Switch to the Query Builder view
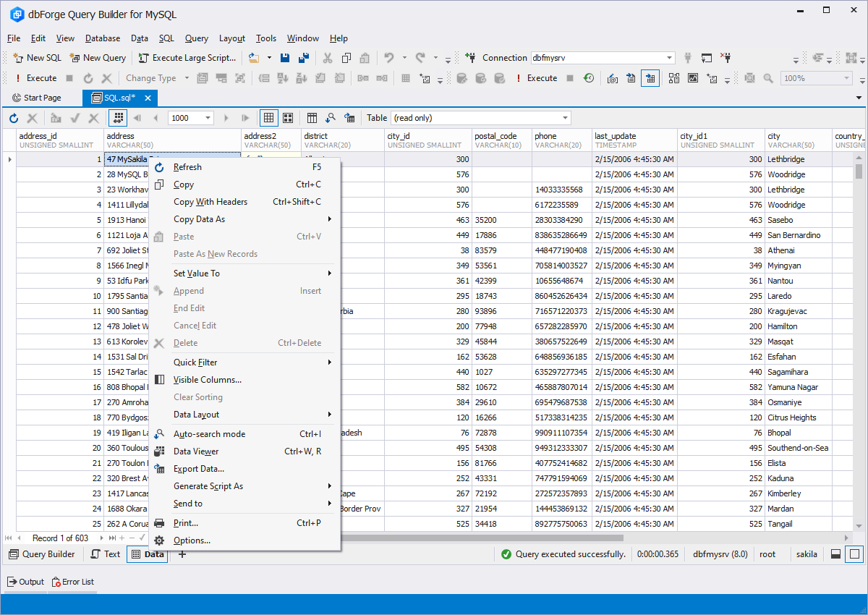Screen dimensions: 868x615 tap(41, 554)
